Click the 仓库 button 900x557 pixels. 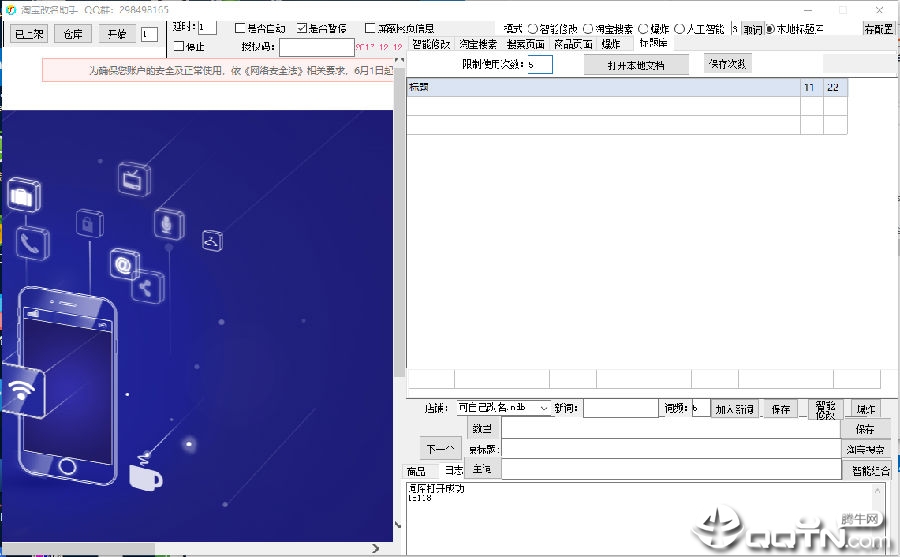73,34
